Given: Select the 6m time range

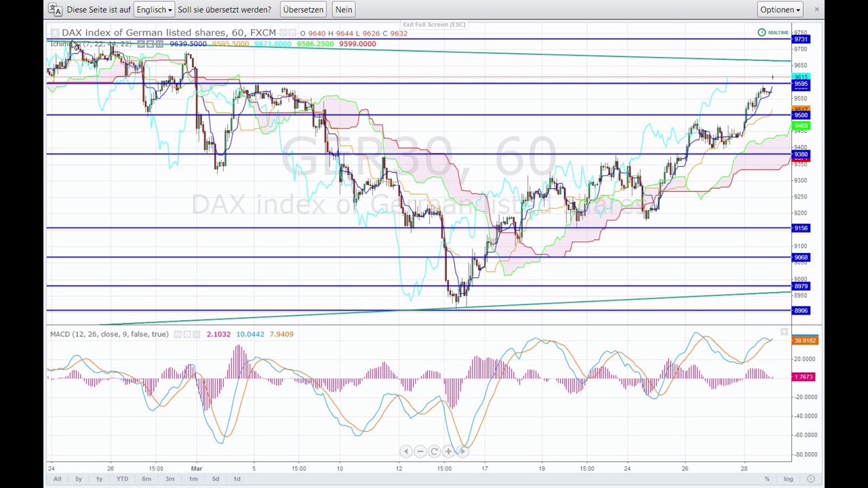Looking at the screenshot, I should [x=146, y=479].
